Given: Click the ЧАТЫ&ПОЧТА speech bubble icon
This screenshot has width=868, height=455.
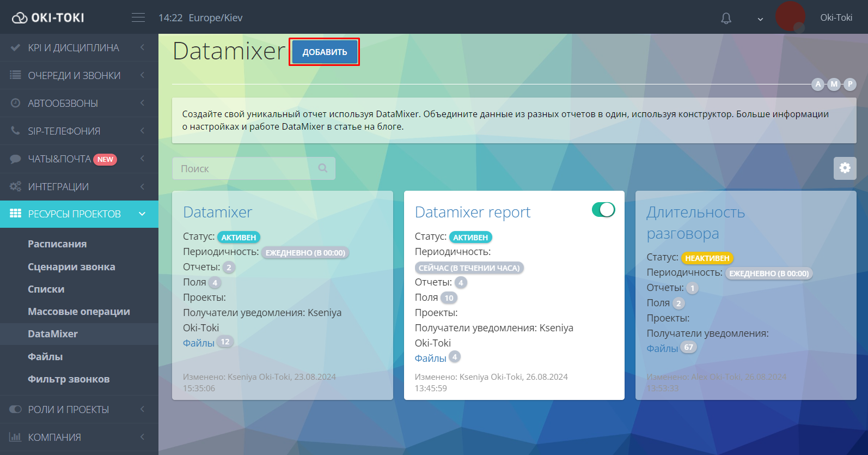Looking at the screenshot, I should click(16, 159).
